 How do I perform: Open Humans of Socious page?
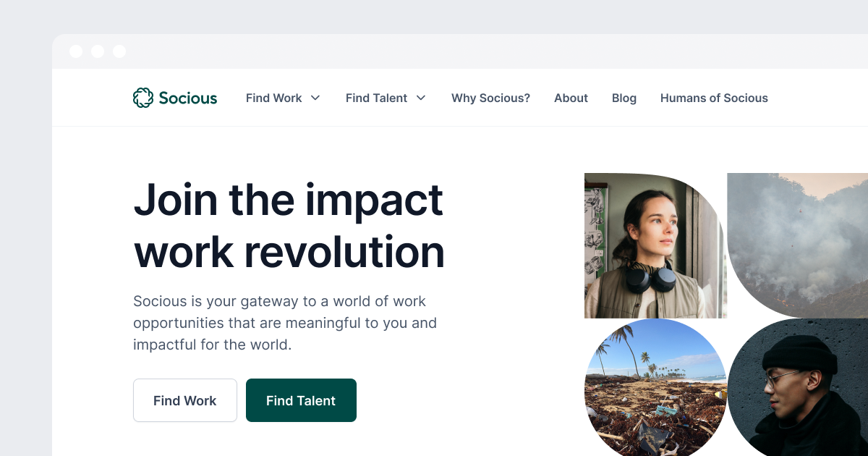click(x=714, y=98)
